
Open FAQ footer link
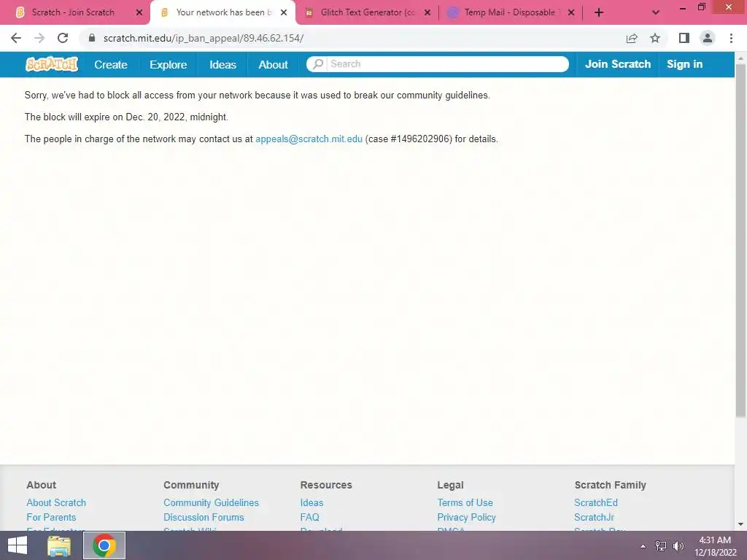tap(309, 517)
